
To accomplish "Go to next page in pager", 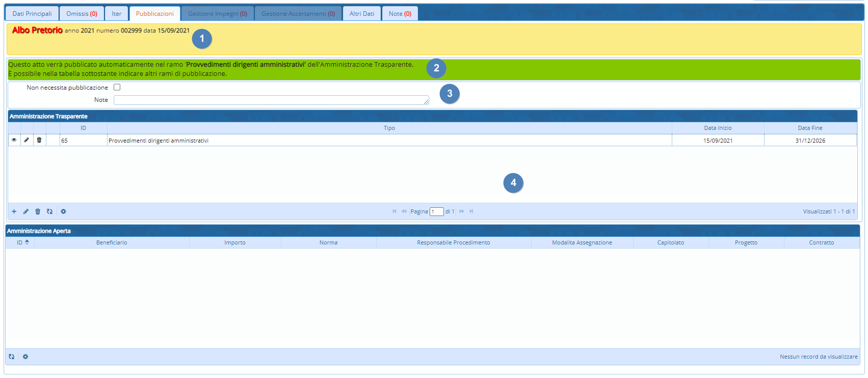I will pos(462,211).
